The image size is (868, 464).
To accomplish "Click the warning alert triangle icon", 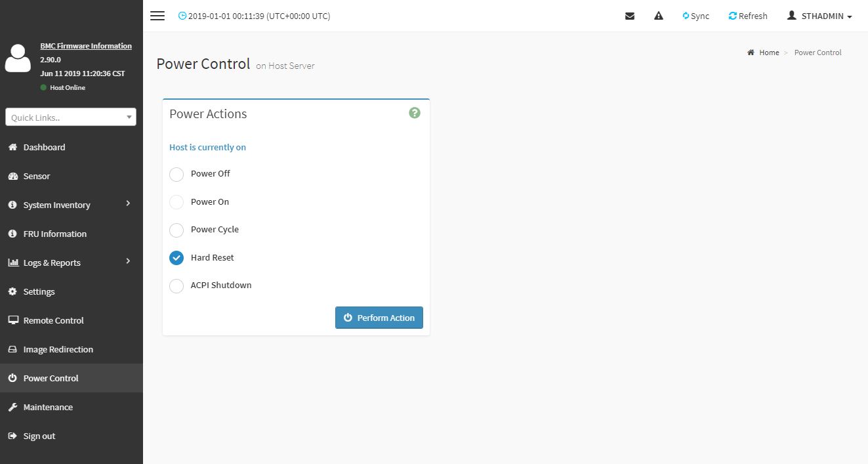I will [659, 16].
